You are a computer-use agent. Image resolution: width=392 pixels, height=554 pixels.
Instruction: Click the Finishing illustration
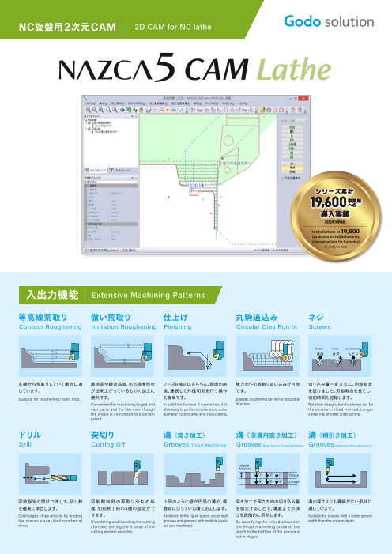(x=195, y=356)
